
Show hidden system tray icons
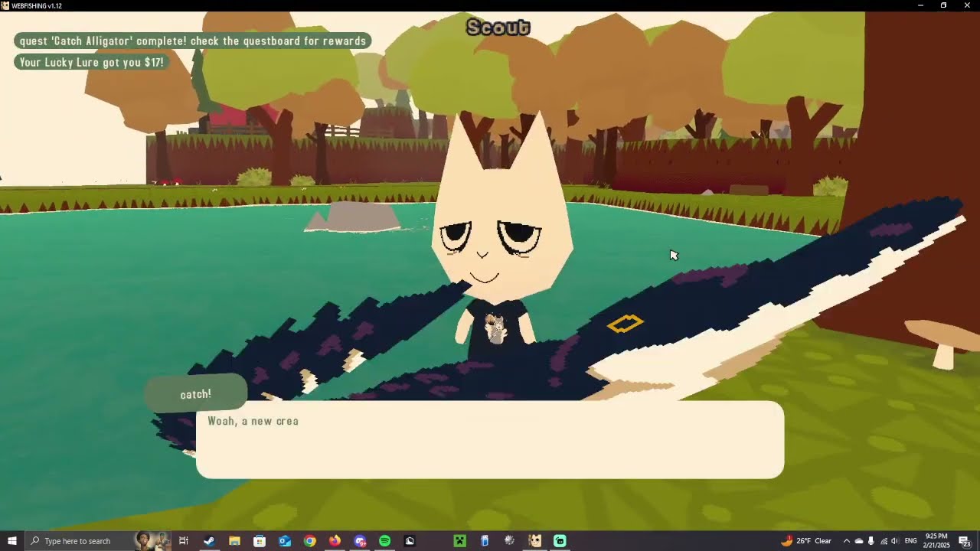846,541
